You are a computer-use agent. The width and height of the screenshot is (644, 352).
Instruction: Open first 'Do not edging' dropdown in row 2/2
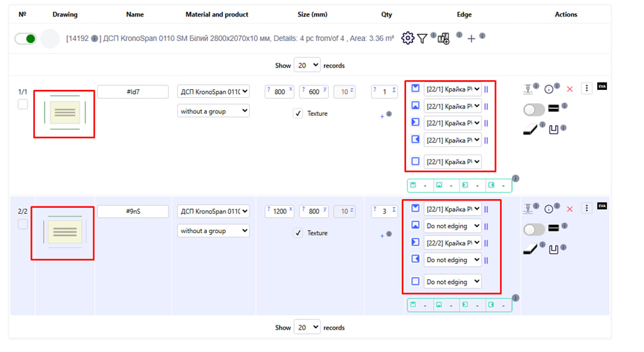click(x=453, y=226)
